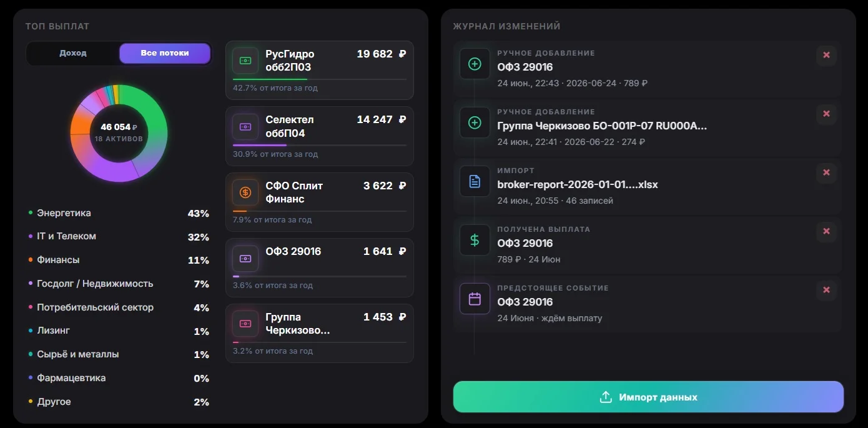
Task: Select the Все потоки toggle option
Action: [x=165, y=53]
